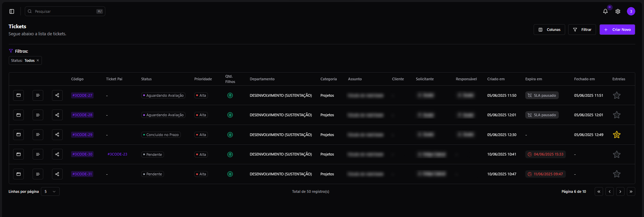Screen dimensions: 644x217
Task: Click expiry 04/06/2025 15:33 badge
Action: tap(545, 154)
